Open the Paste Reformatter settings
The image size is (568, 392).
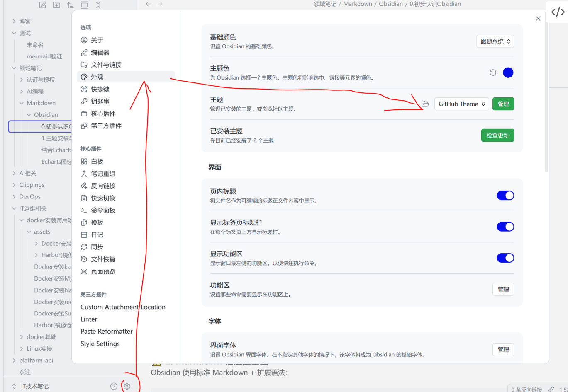pos(126,332)
